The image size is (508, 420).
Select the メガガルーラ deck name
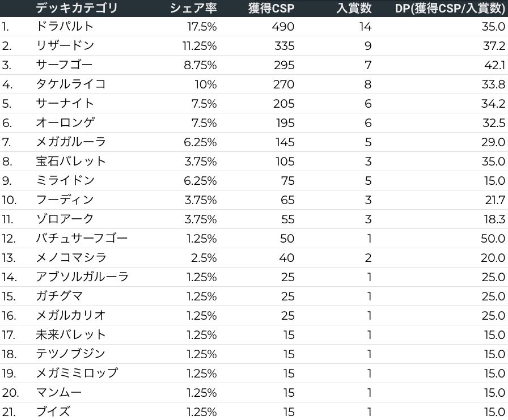pyautogui.click(x=71, y=142)
